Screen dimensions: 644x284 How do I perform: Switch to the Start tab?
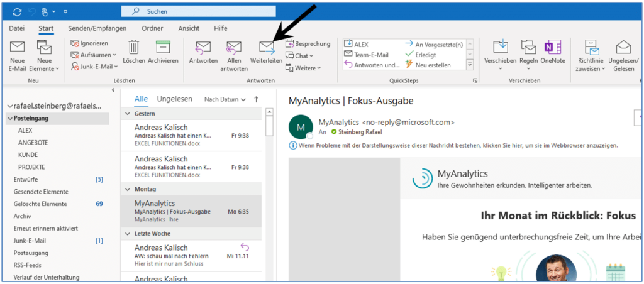click(45, 28)
